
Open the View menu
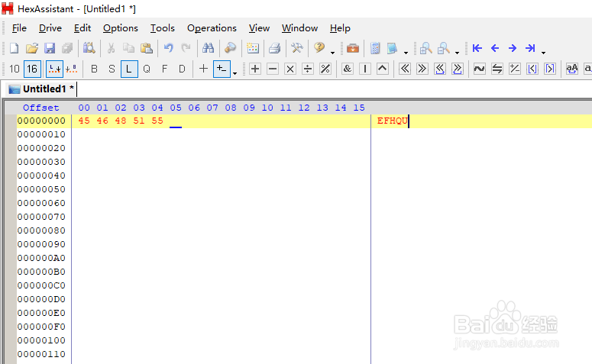[259, 28]
